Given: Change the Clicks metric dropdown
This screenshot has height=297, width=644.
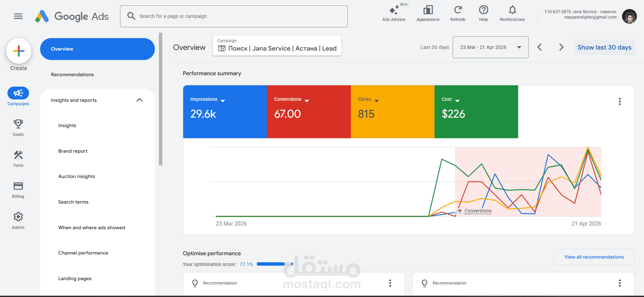Looking at the screenshot, I should (376, 100).
